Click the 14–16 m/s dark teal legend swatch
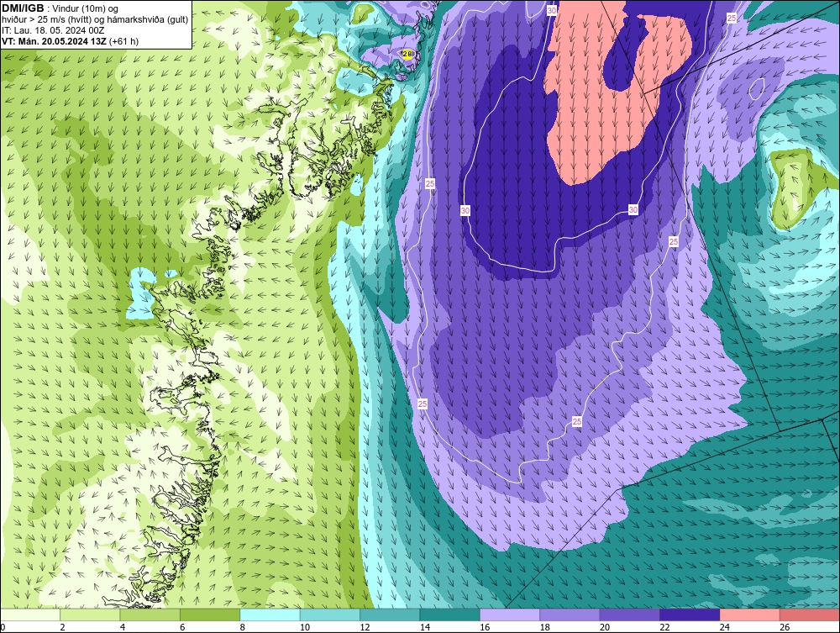Screen dimensions: 840x633 450,615
